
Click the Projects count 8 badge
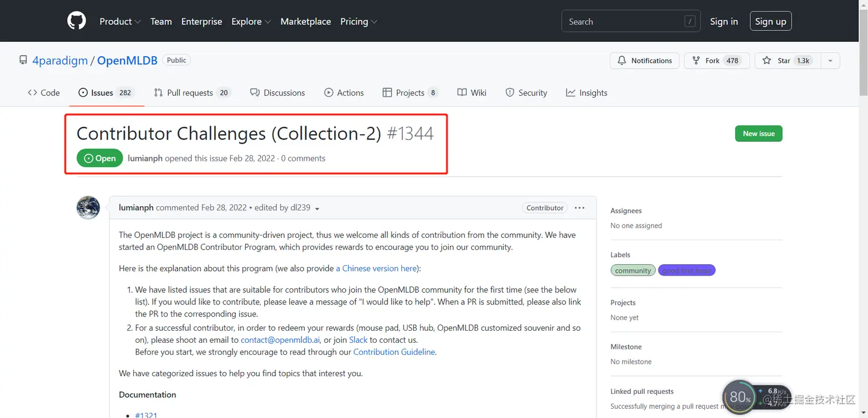pos(433,92)
